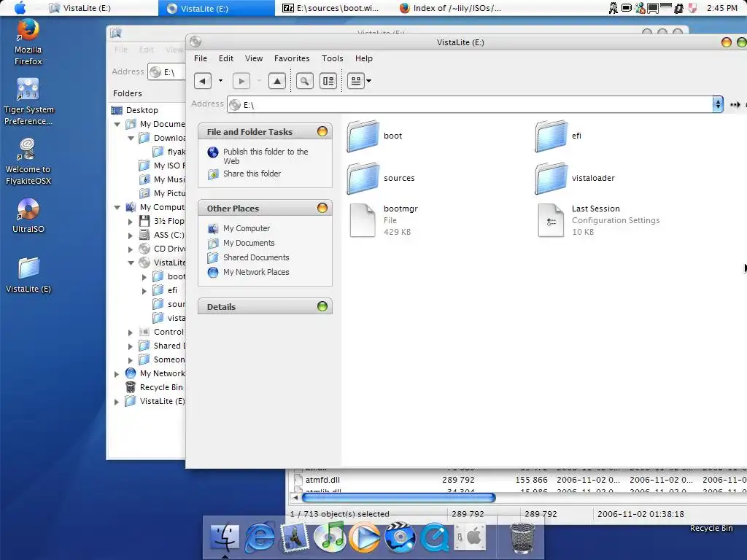Collapse the Other Places panel

(x=322, y=208)
